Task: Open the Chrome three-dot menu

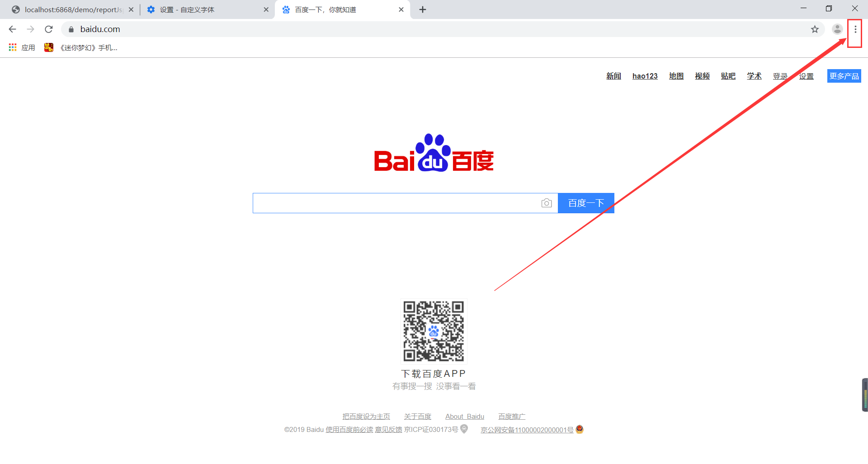Action: [x=855, y=29]
